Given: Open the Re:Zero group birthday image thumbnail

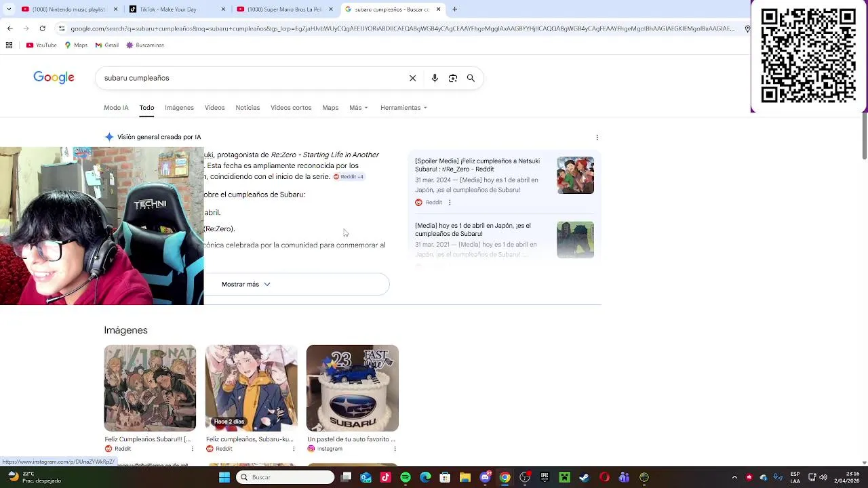Looking at the screenshot, I should [x=150, y=388].
